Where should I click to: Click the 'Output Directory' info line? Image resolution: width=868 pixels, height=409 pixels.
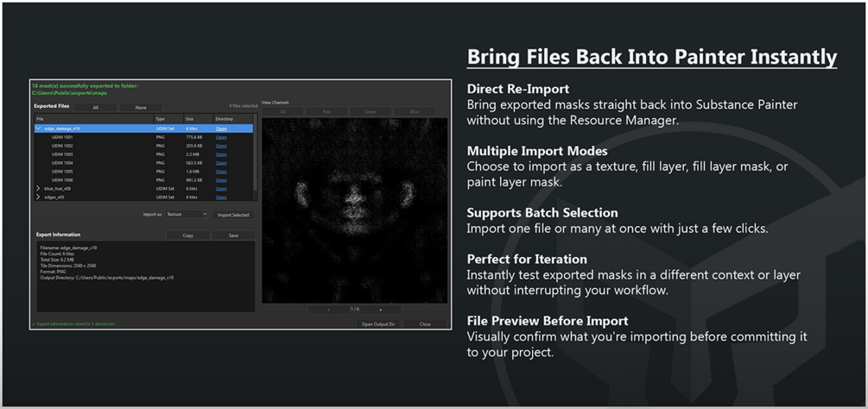107,278
